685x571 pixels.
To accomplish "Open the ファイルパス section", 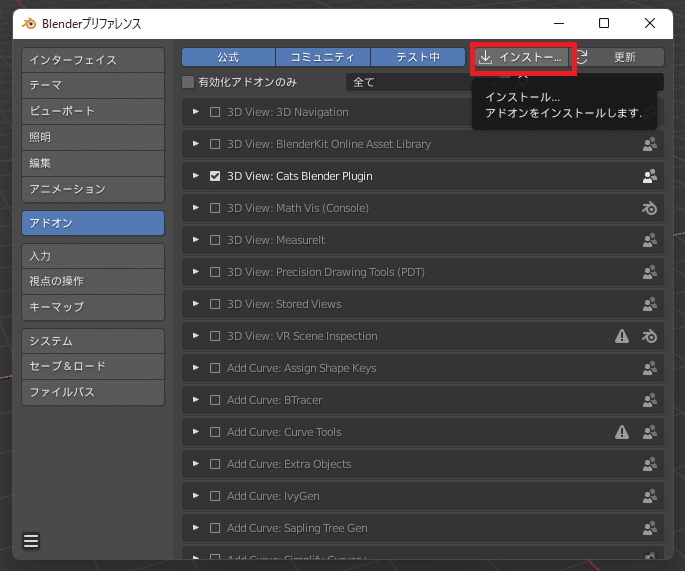I will pos(93,392).
